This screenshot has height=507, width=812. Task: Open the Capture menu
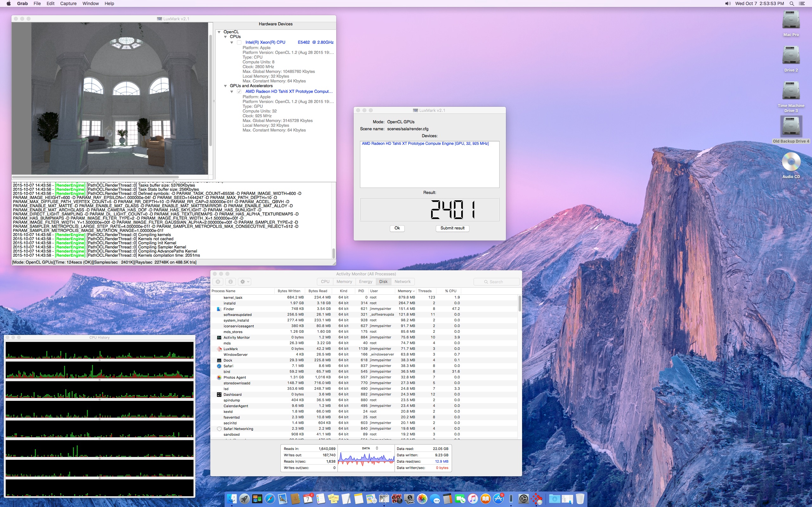tap(68, 3)
